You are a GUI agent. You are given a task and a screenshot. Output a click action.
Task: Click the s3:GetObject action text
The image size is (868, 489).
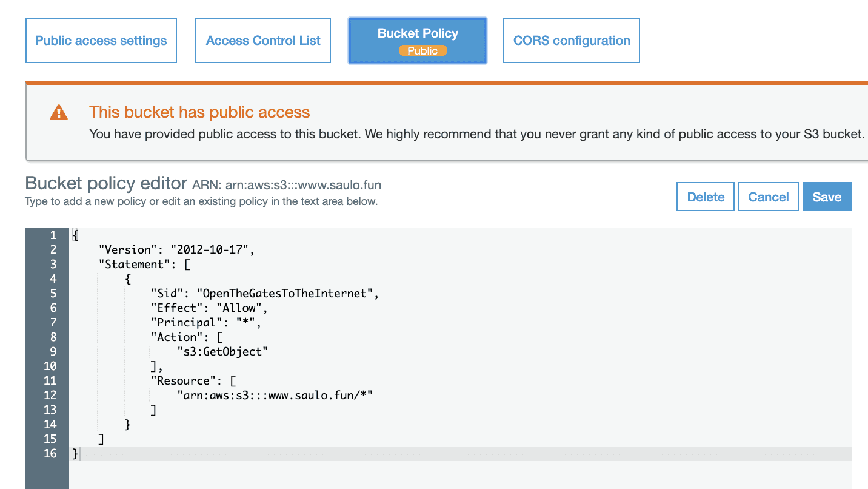pyautogui.click(x=222, y=351)
